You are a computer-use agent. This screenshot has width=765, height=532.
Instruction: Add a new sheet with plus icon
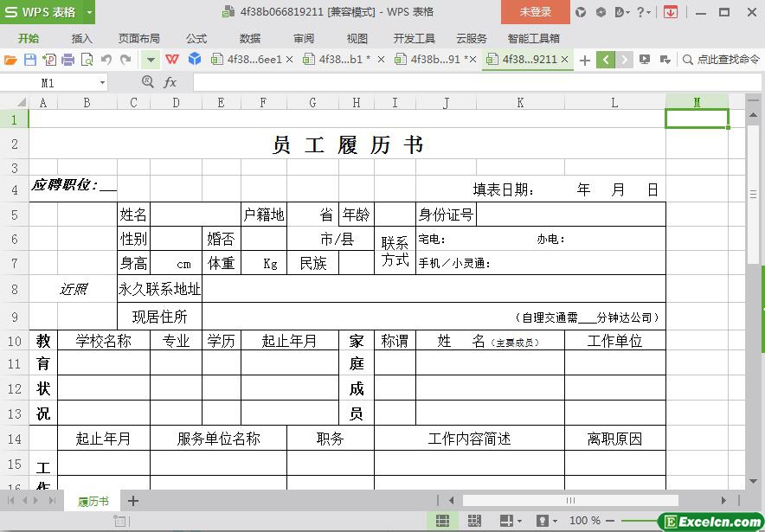pyautogui.click(x=133, y=501)
